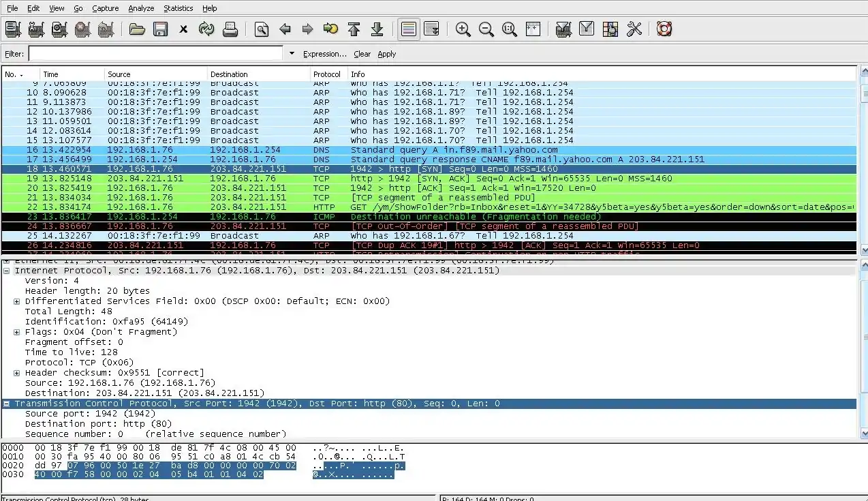Screen dimensions: 868x501
Task: Expand the Differentiated Services Field node
Action: point(17,301)
